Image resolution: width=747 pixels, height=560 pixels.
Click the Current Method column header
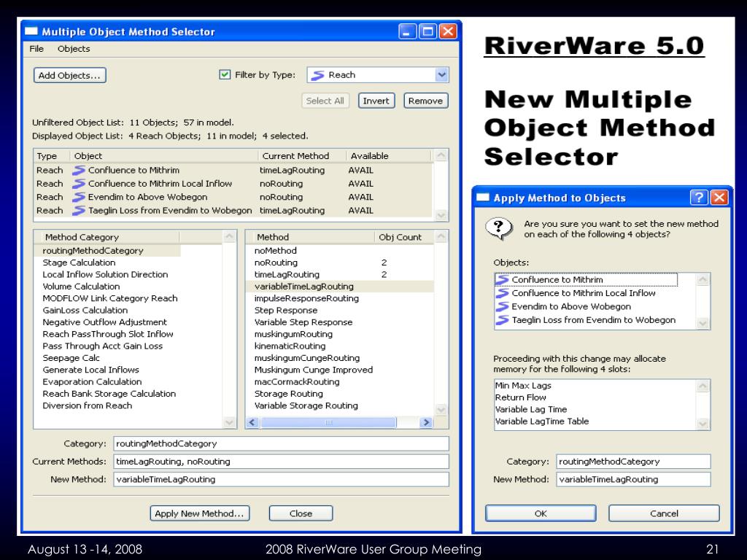pyautogui.click(x=301, y=156)
